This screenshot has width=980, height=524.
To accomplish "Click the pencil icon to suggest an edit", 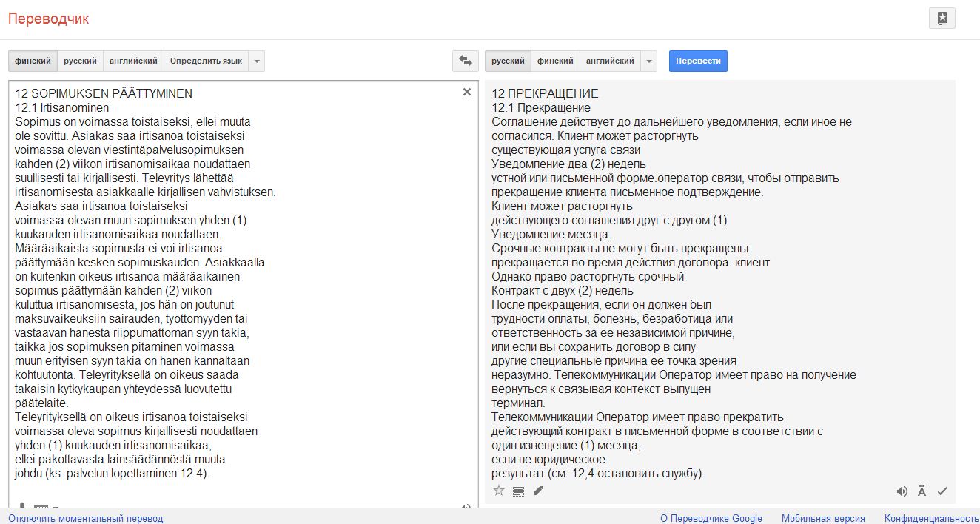I will [538, 490].
